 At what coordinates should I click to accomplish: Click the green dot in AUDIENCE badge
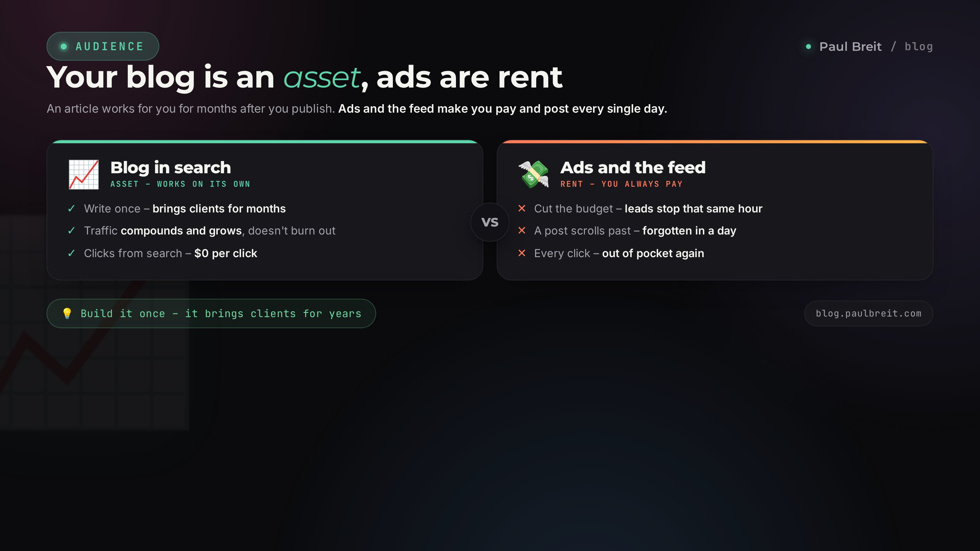64,47
